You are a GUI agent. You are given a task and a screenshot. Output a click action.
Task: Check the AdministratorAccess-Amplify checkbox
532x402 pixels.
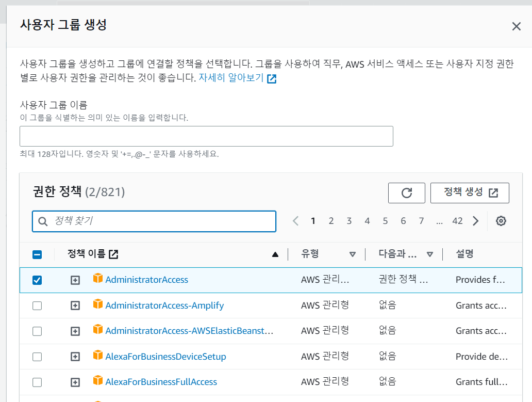(37, 305)
